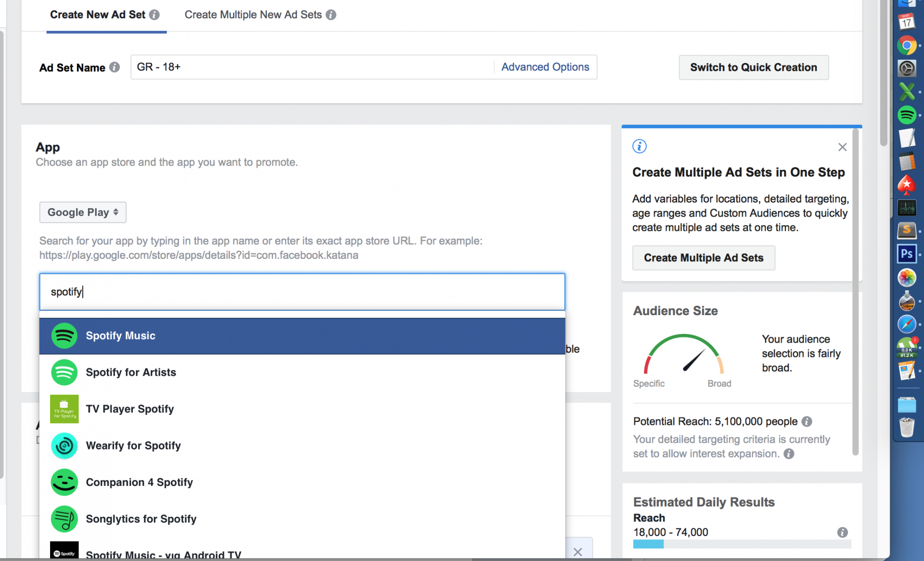Select Spotify Music app result icon
Viewport: 924px width, 561px height.
point(64,336)
